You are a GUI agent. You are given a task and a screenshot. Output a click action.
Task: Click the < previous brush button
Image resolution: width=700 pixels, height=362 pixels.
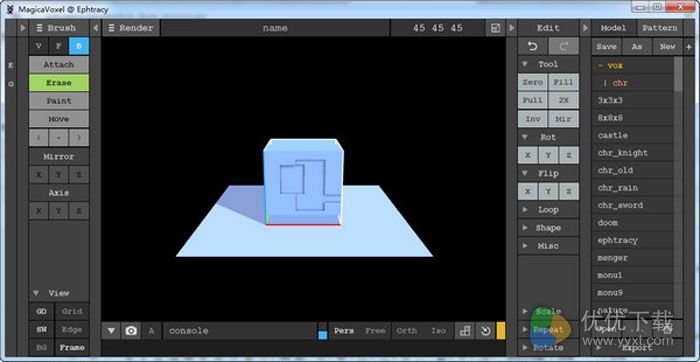point(39,137)
